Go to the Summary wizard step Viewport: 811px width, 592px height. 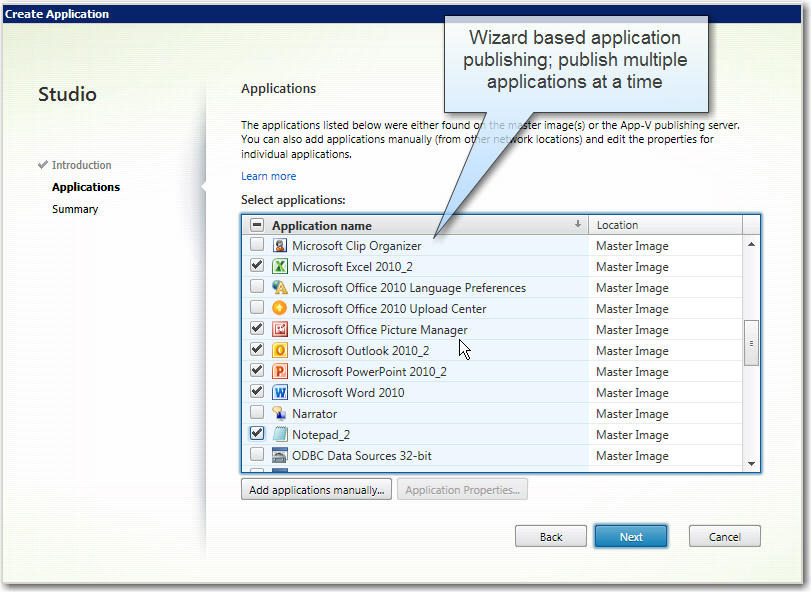click(x=75, y=209)
